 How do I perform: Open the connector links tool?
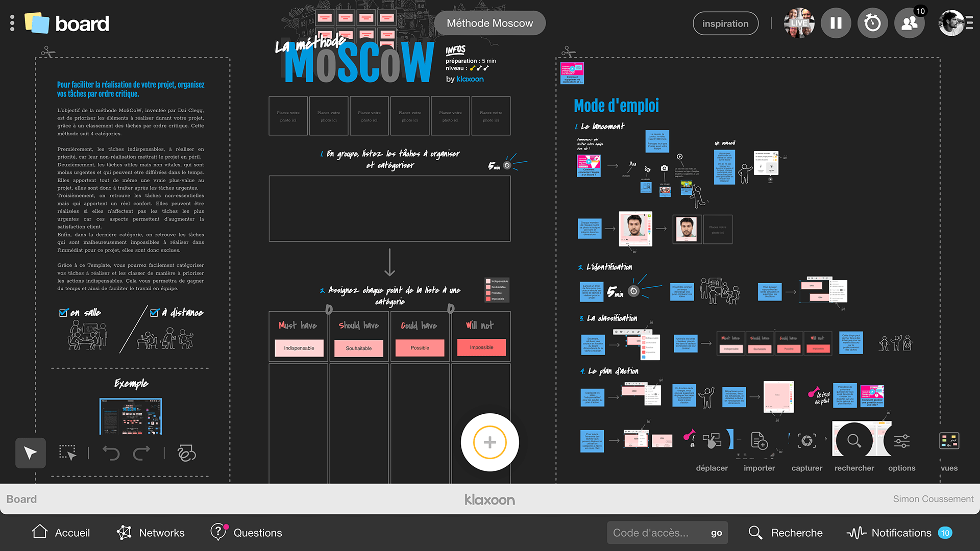[186, 453]
